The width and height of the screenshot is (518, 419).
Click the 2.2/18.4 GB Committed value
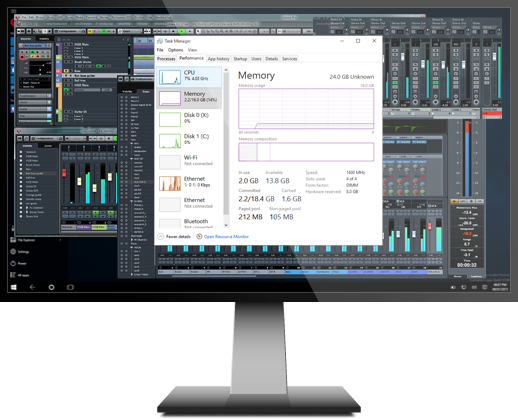tap(256, 199)
